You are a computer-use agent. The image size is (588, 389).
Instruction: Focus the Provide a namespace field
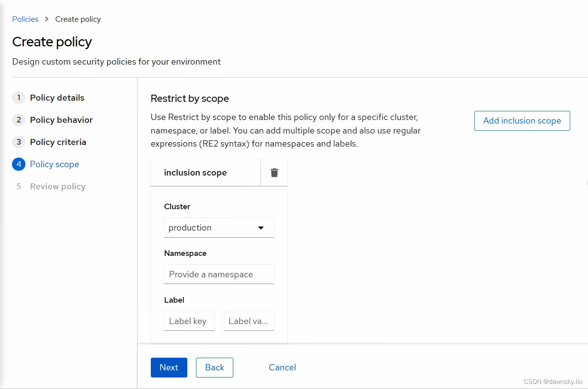point(219,274)
